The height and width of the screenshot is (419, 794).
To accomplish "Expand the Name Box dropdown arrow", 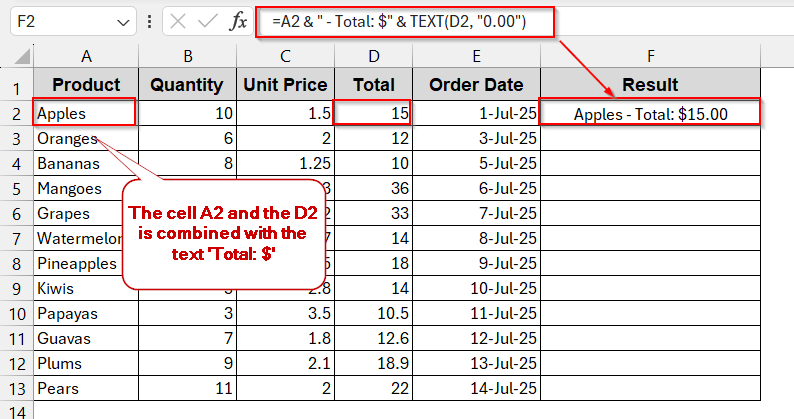I will 123,21.
